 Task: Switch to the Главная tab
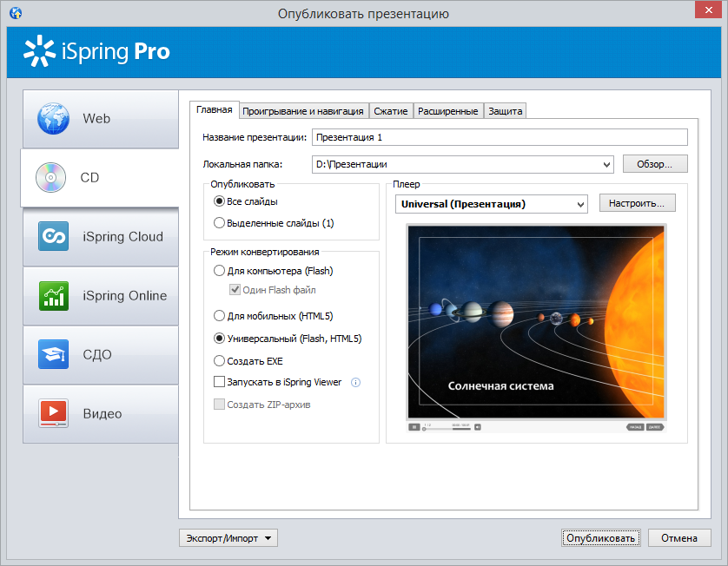[214, 110]
